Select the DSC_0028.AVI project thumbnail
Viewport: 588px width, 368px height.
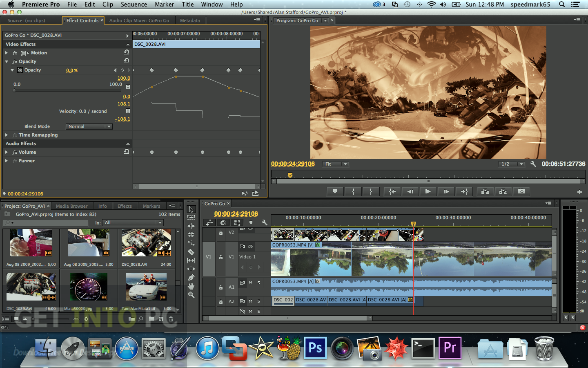click(146, 243)
